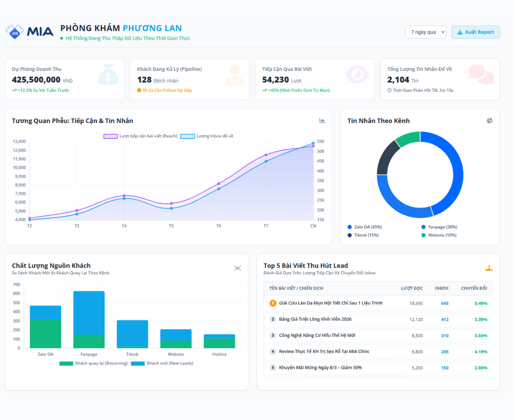513x420 pixels.
Task: Click the PHÒNG KHÁM PHƯƠNG LAN title
Action: tap(121, 28)
